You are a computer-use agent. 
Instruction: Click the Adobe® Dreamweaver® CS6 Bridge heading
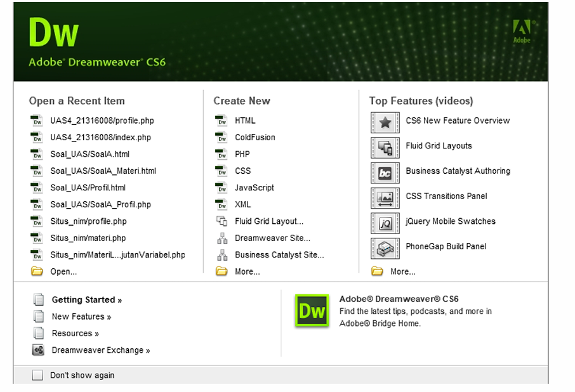pyautogui.click(x=399, y=299)
